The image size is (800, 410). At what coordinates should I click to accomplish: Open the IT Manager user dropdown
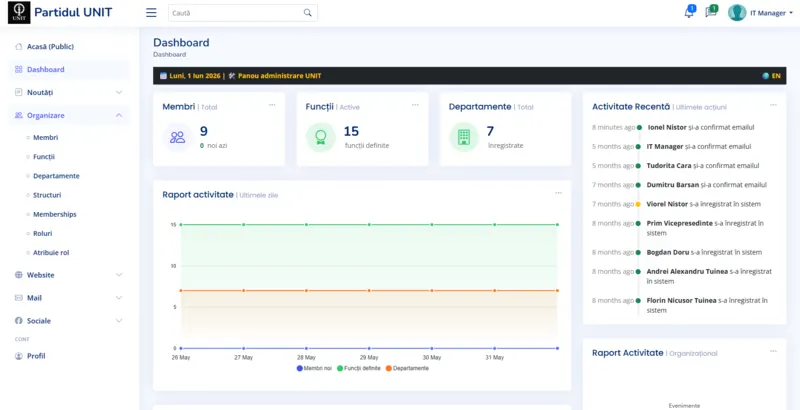(x=771, y=13)
